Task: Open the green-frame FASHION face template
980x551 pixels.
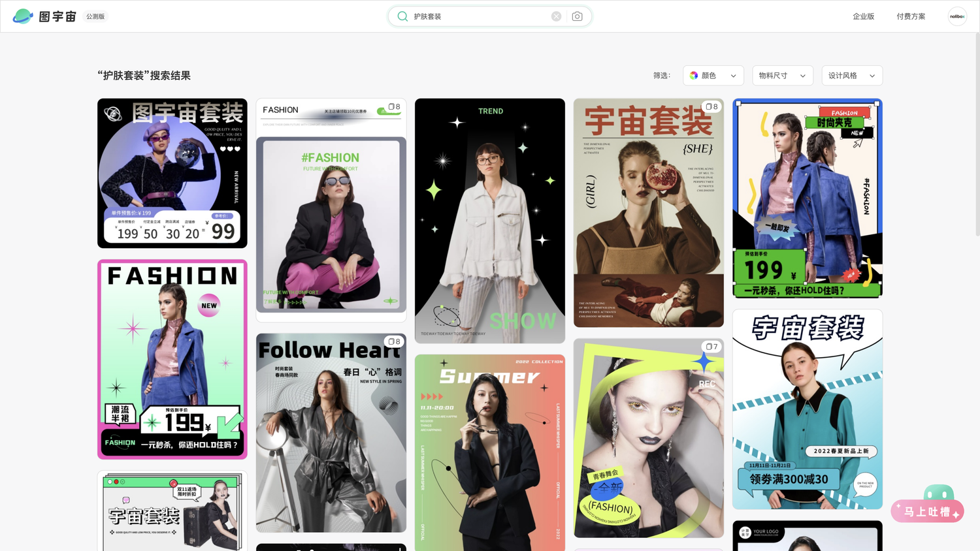Action: (649, 438)
